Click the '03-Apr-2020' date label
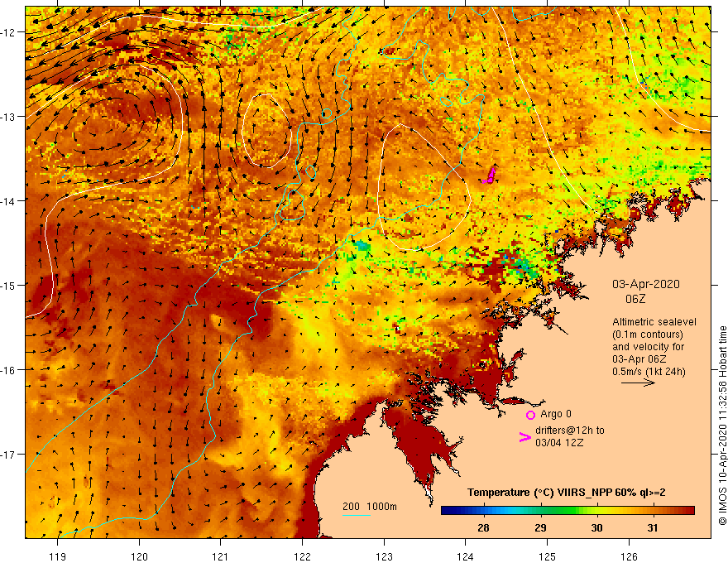 (x=646, y=284)
